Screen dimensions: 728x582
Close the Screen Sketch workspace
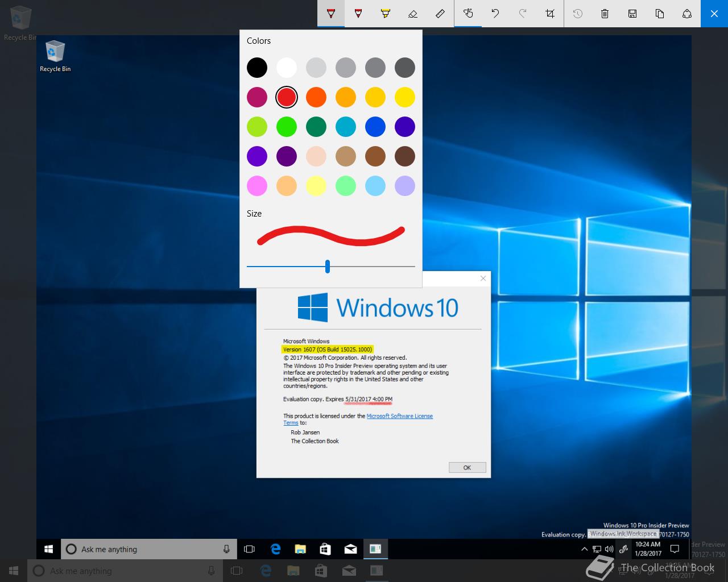714,14
